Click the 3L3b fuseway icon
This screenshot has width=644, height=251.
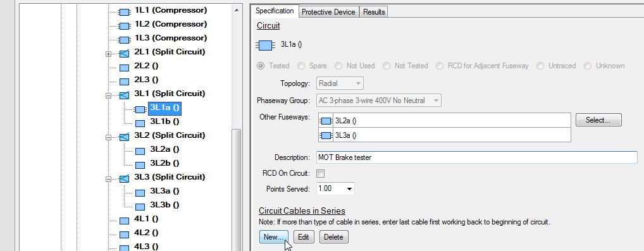click(140, 207)
